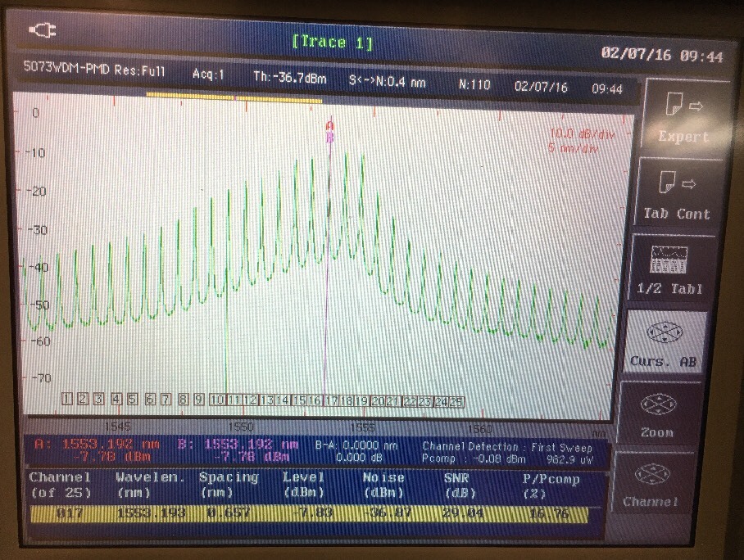Click the 5073WDM-PMD Res:Full label

point(94,70)
